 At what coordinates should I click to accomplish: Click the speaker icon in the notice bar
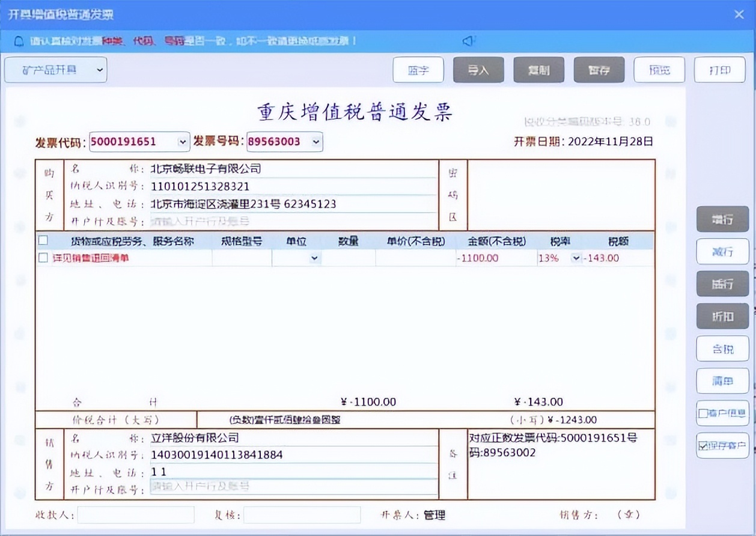467,40
